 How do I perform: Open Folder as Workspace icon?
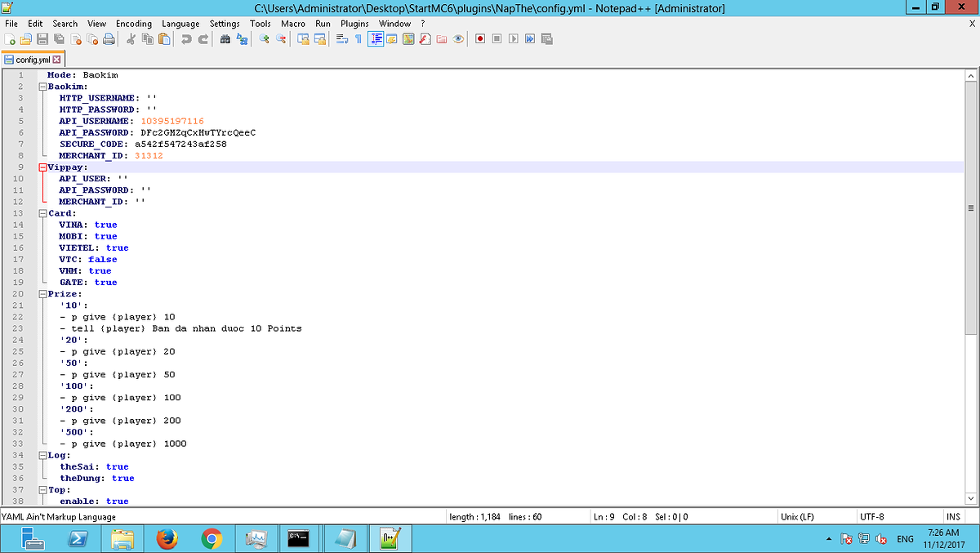(x=442, y=38)
